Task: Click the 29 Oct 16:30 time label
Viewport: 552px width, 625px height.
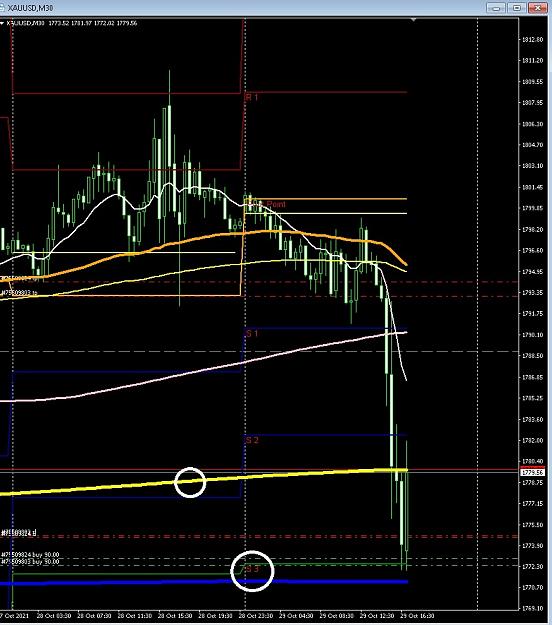Action: [417, 616]
